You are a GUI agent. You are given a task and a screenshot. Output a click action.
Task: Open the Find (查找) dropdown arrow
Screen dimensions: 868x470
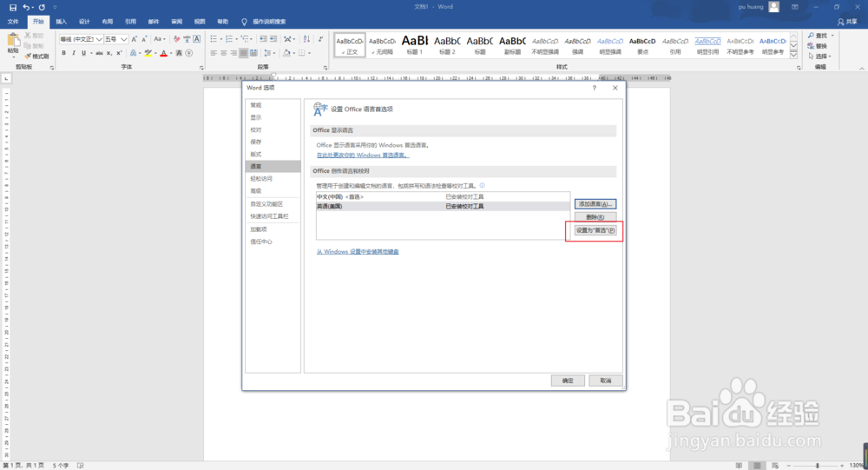832,36
